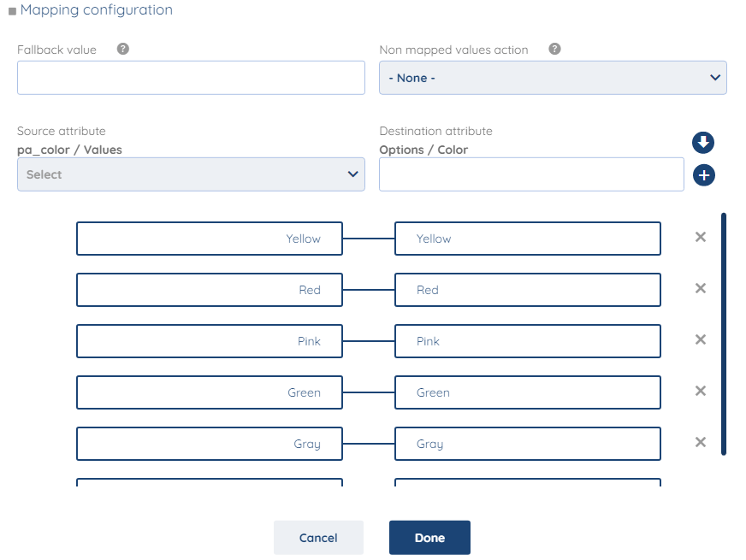746x560 pixels.
Task: Click the pa_color / Values label
Action: [x=69, y=150]
